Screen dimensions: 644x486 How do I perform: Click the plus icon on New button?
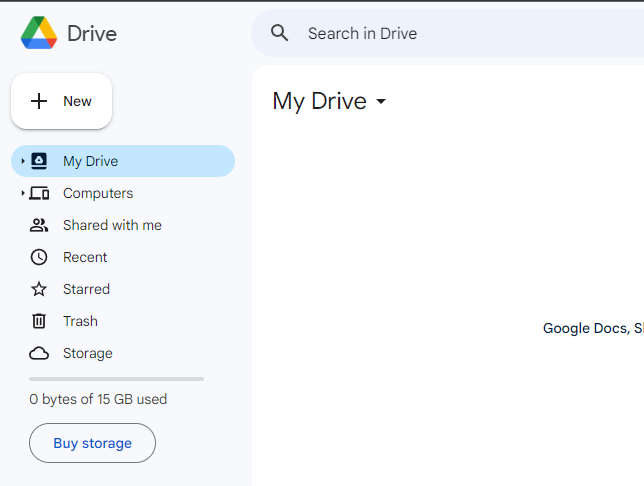[39, 101]
